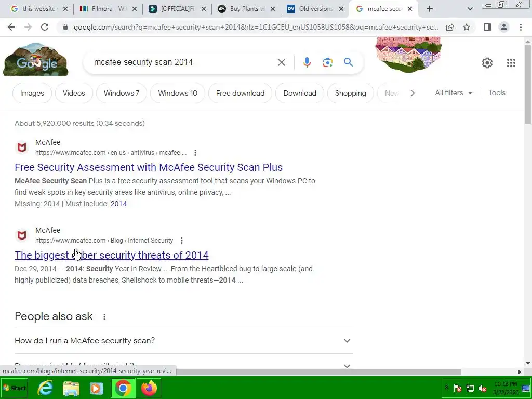Click the vertical page scrollbar
532x399 pixels.
click(528, 84)
